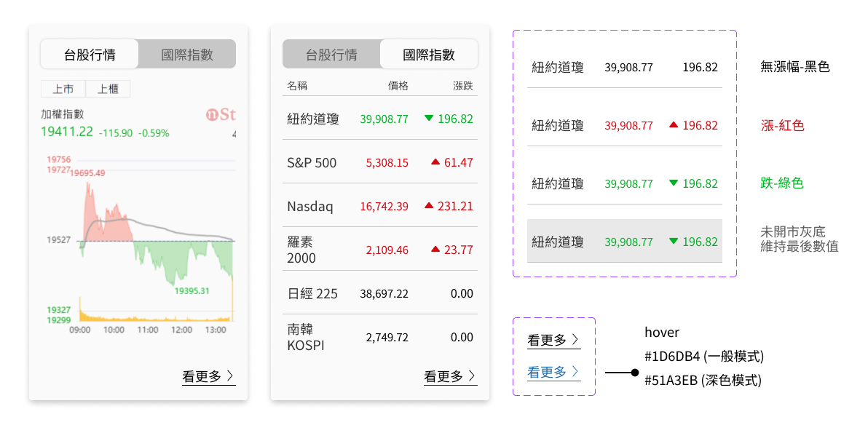Click the red up triangle in the S&P 500 row
Image resolution: width=868 pixels, height=425 pixels.
(x=435, y=162)
